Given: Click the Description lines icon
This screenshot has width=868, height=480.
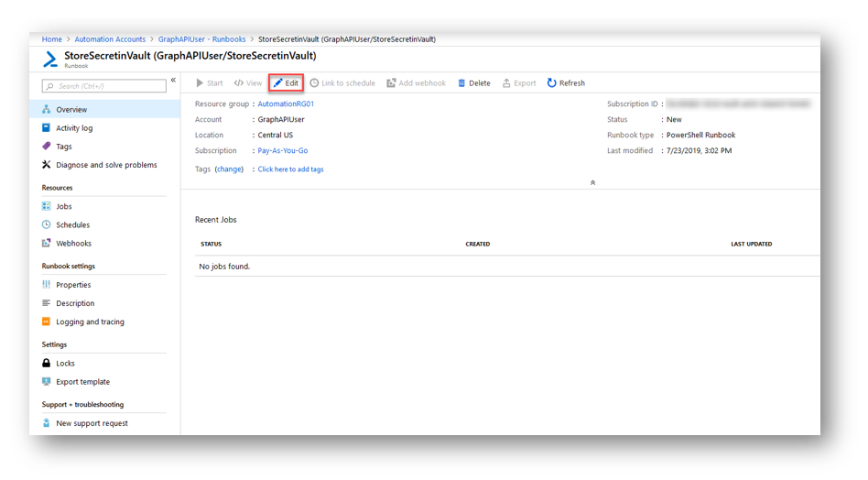Looking at the screenshot, I should click(47, 303).
